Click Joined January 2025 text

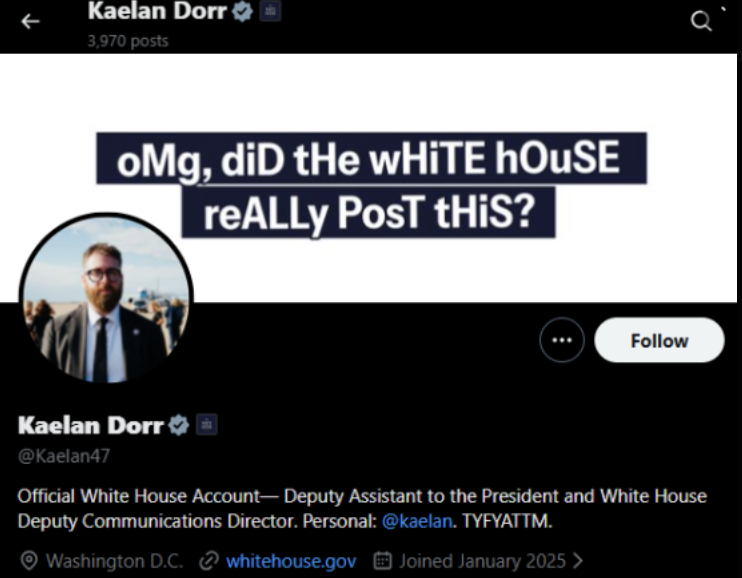(482, 561)
